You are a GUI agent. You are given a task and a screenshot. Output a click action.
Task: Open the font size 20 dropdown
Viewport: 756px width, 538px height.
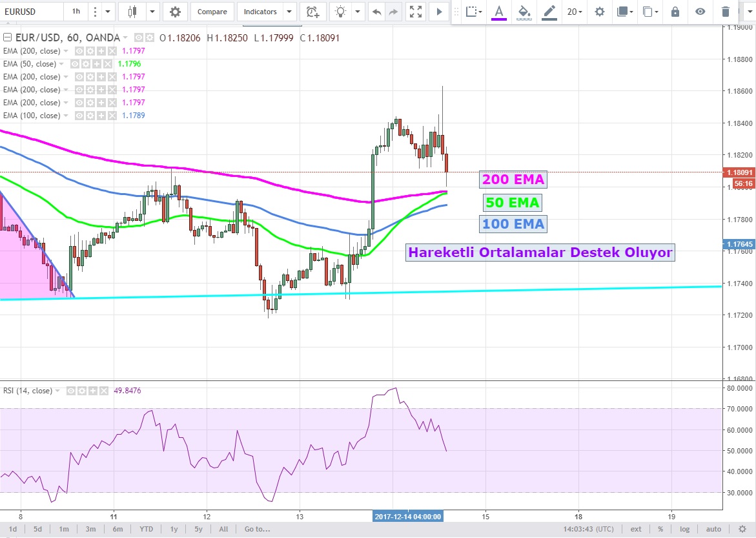[574, 12]
